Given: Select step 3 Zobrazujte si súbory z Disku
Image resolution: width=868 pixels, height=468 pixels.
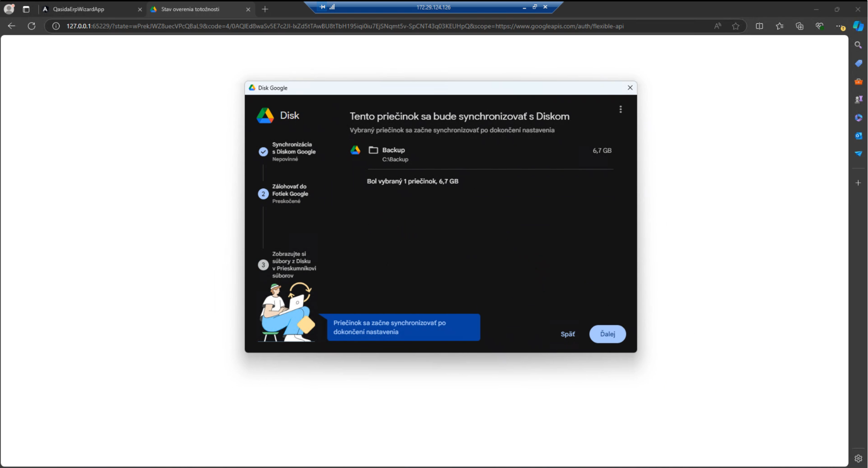Looking at the screenshot, I should point(288,265).
